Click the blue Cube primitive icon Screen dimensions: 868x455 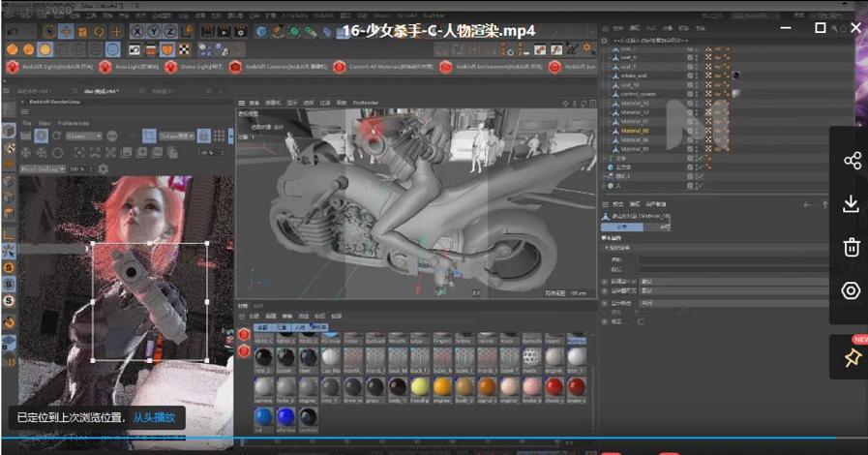[261, 32]
